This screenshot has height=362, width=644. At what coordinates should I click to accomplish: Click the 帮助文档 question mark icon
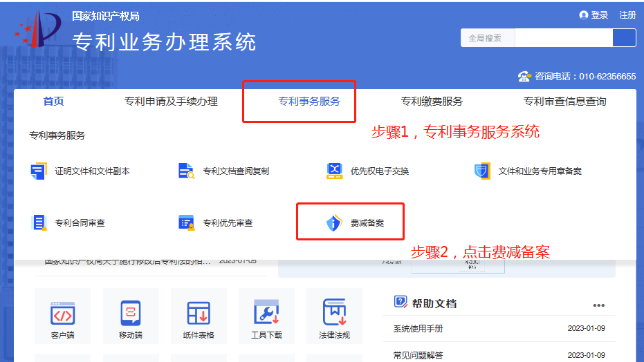401,302
